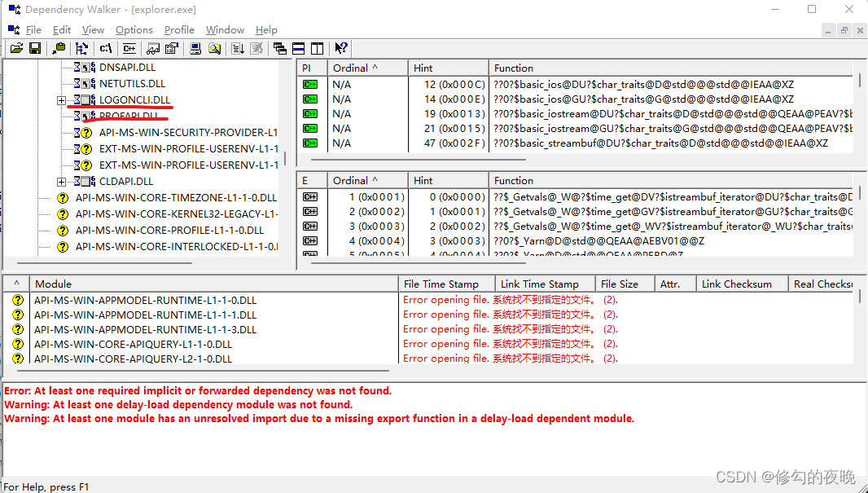
Task: Select NETUTILS.DLL in the module tree
Action: click(x=132, y=84)
